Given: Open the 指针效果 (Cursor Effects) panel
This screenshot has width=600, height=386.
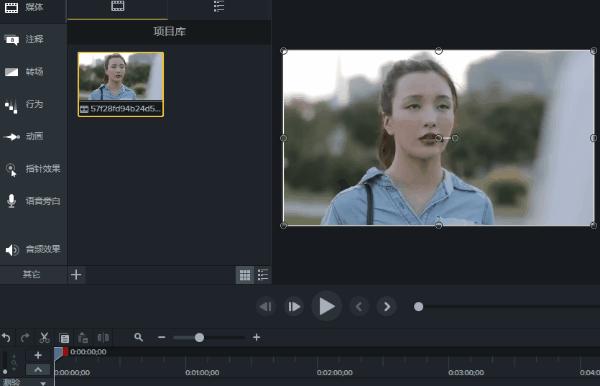Looking at the screenshot, I should [33, 169].
